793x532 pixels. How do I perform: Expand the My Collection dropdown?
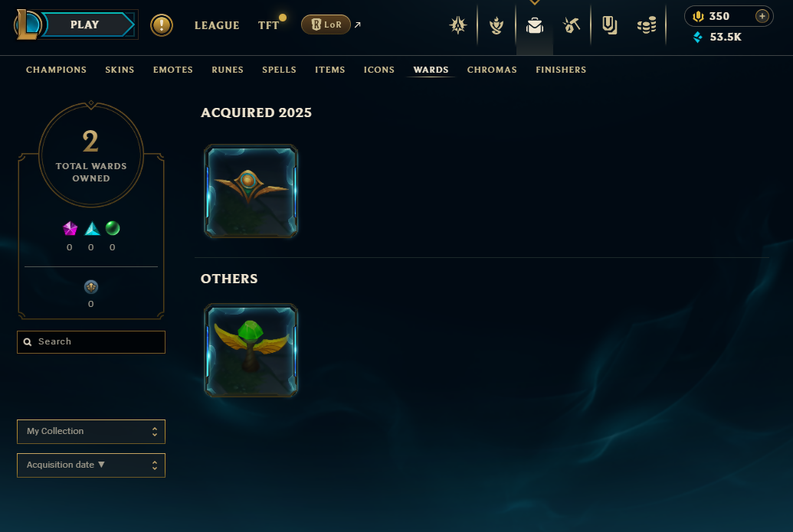point(91,432)
